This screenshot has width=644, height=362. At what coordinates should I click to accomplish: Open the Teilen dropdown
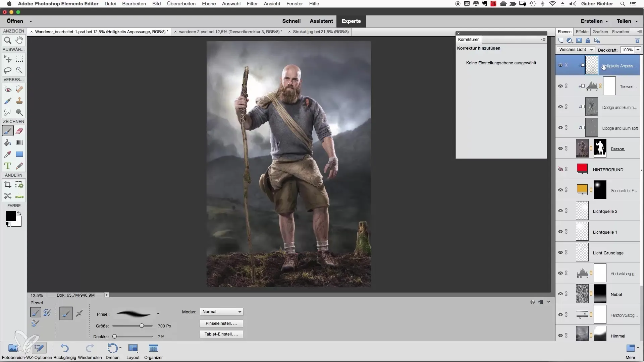(627, 21)
